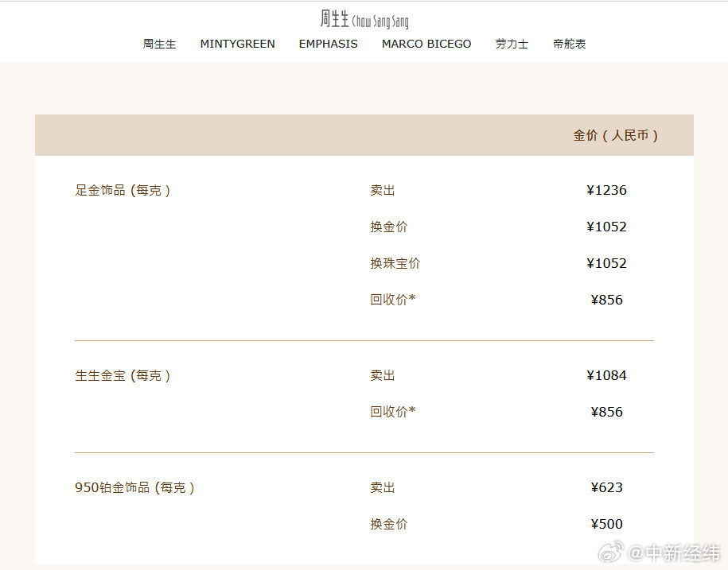The height and width of the screenshot is (570, 728).
Task: Click 回收价* label under 足金饰品
Action: point(393,300)
